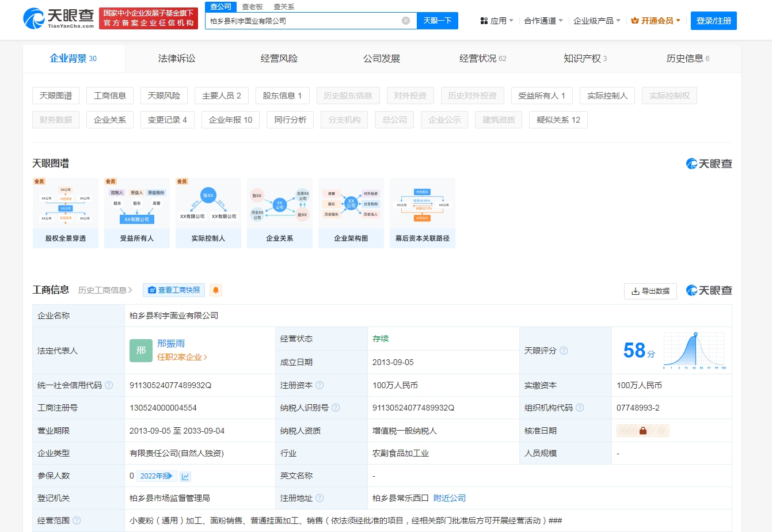Open the 受益所有人 diagram card
Screen dimensions: 772x532
click(137, 213)
